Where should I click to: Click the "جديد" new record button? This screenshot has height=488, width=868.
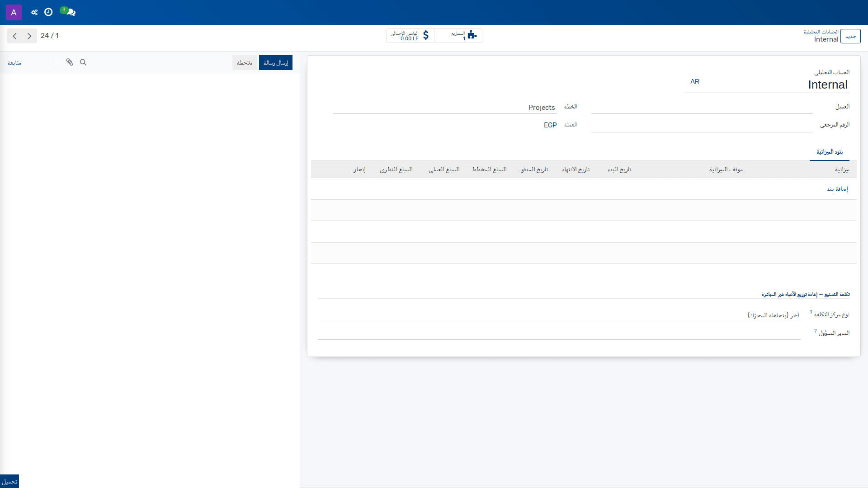[x=850, y=36]
